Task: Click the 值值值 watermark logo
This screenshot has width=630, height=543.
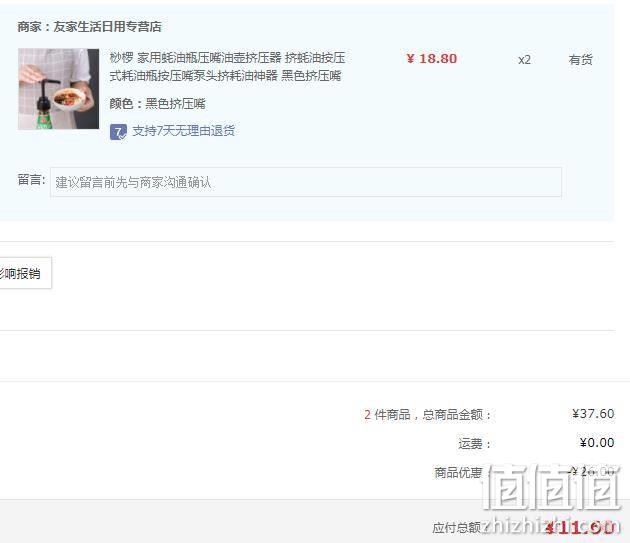Action: [551, 487]
